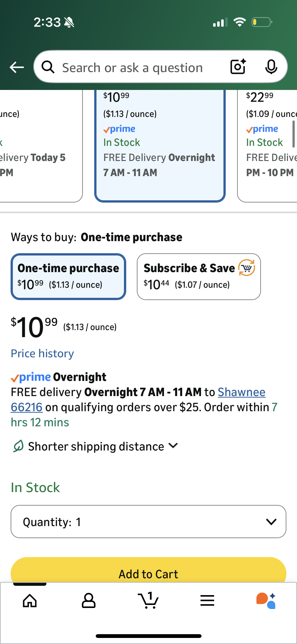Open the Price history link
The height and width of the screenshot is (644, 297).
(42, 353)
